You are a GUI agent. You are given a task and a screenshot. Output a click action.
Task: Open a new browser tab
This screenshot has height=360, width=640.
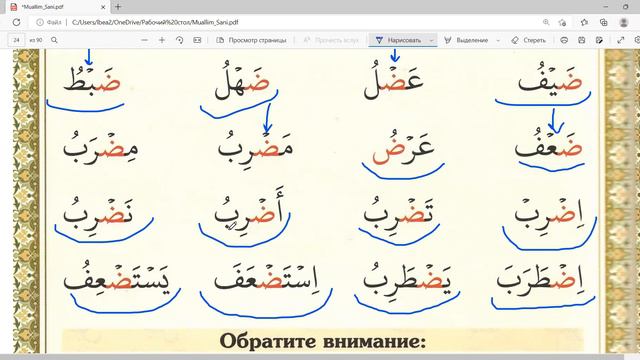(118, 7)
